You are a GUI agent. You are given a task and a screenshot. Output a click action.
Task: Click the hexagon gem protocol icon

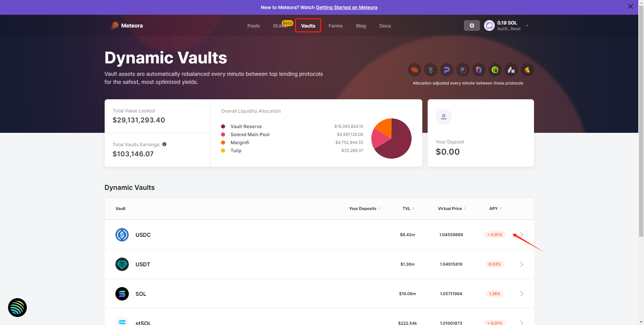[479, 70]
